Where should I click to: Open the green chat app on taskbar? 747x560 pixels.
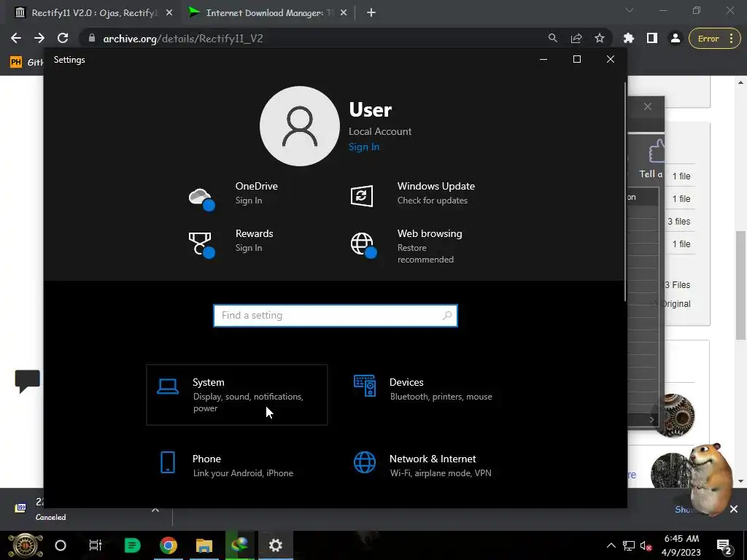click(132, 545)
